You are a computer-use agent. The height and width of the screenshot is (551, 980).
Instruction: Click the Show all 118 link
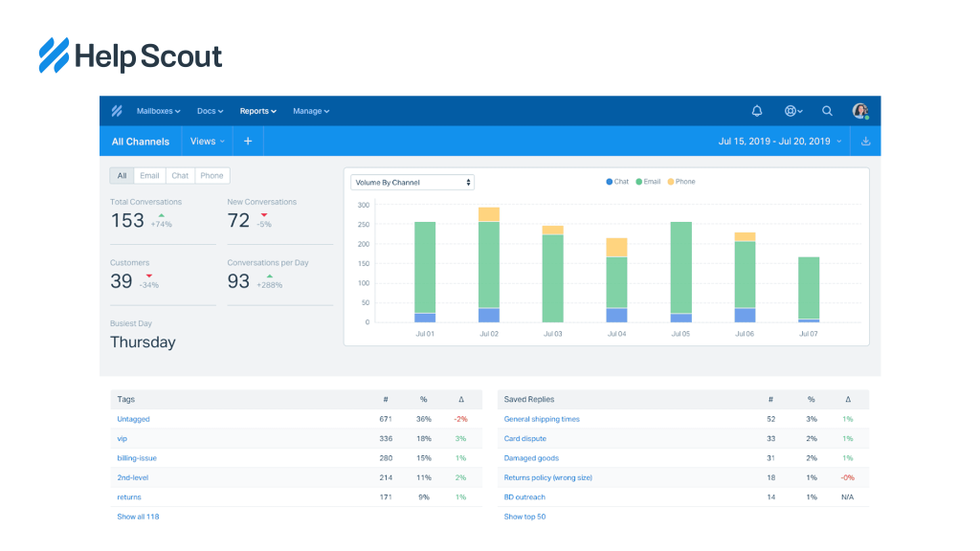pyautogui.click(x=138, y=517)
